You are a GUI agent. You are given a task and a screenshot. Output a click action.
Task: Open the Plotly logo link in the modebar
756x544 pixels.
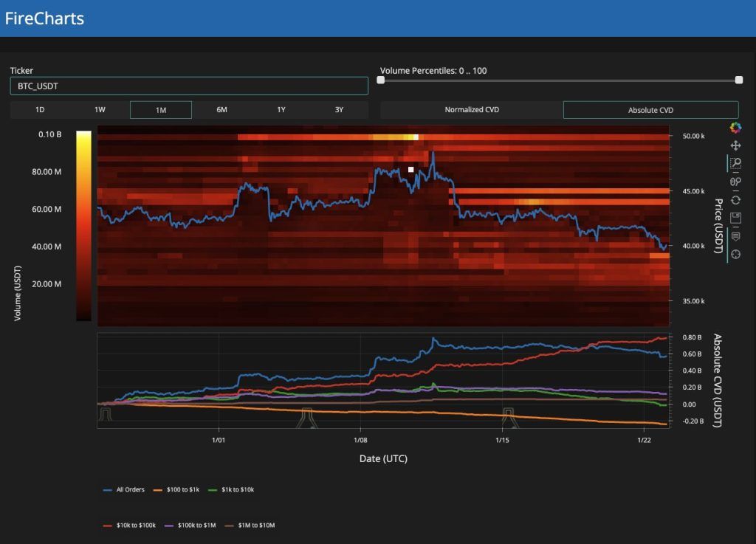coord(735,128)
